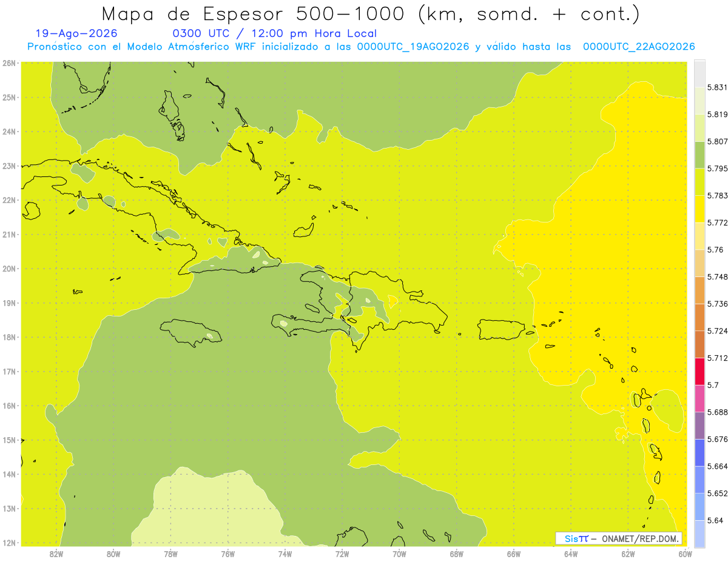Click legend value 5.664
728x562 pixels.
[717, 466]
